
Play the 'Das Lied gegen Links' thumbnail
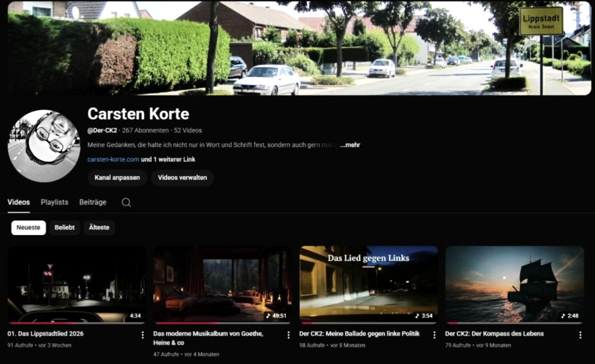pos(369,284)
